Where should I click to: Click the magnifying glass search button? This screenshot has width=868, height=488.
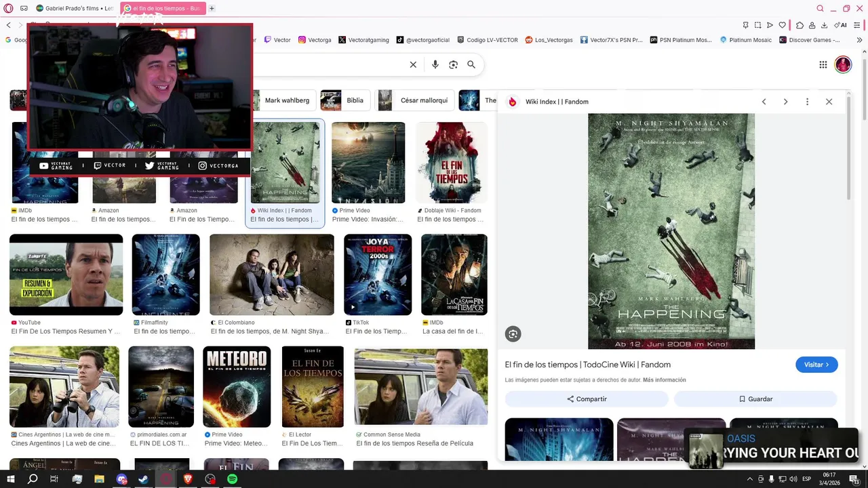point(471,64)
